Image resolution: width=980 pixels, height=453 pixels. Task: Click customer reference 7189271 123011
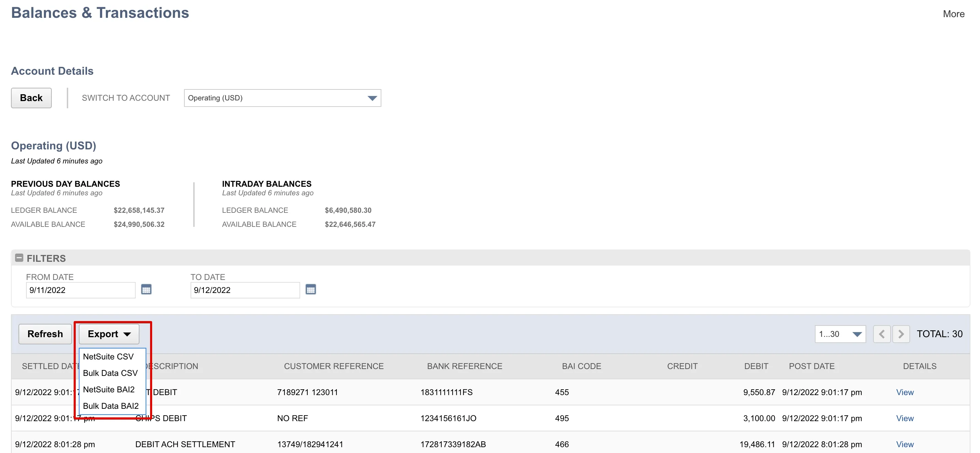(x=307, y=392)
